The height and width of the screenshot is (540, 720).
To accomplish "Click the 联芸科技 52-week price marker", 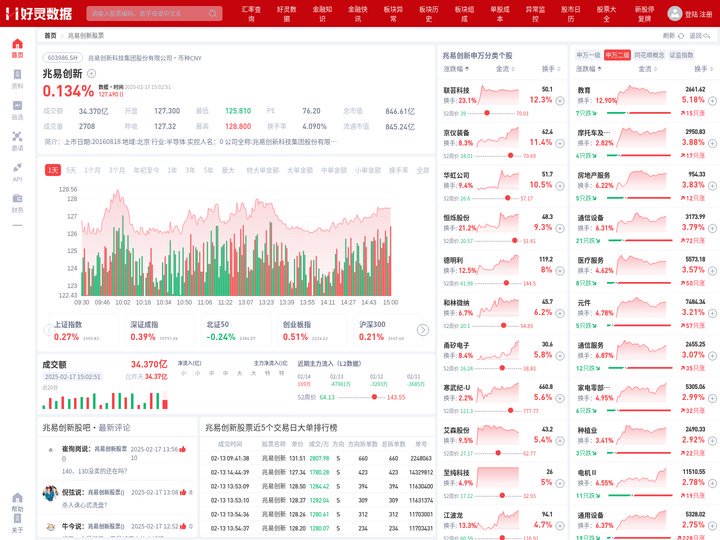I will pos(487,113).
